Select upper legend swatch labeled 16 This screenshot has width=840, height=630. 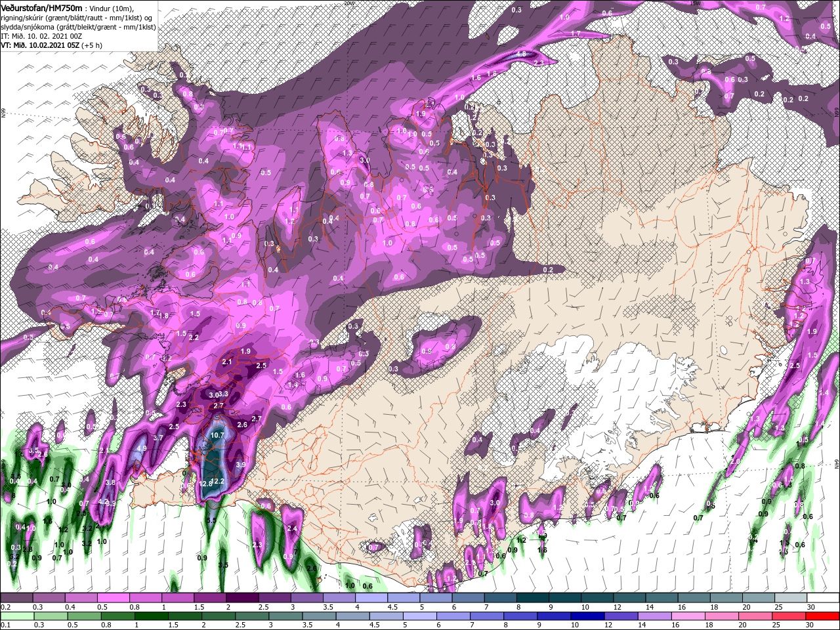point(694,598)
